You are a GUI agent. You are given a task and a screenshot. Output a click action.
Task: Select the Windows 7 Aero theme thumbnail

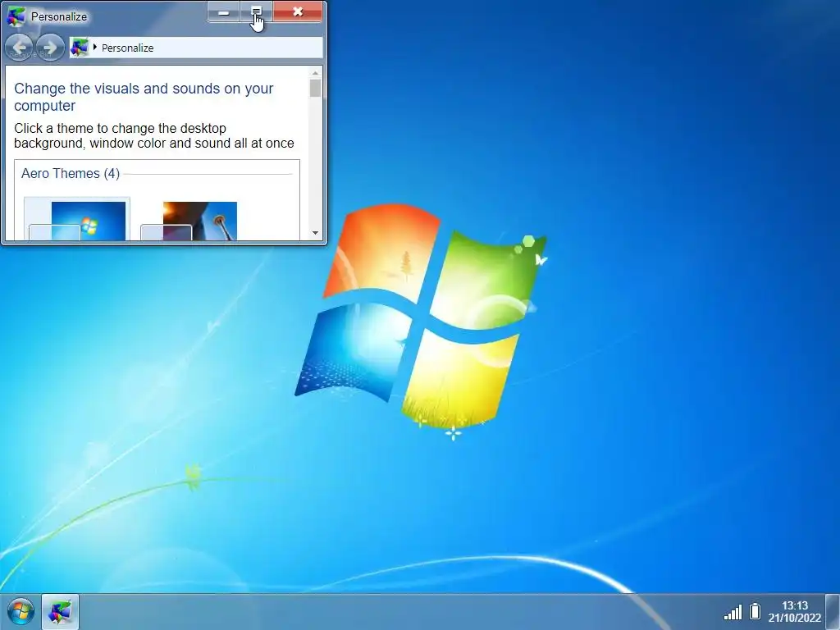[77, 220]
